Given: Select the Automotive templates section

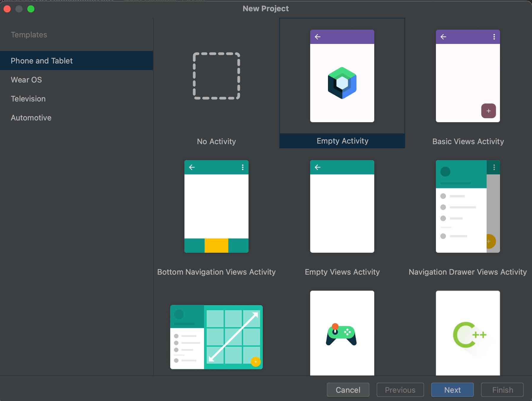Looking at the screenshot, I should [31, 117].
